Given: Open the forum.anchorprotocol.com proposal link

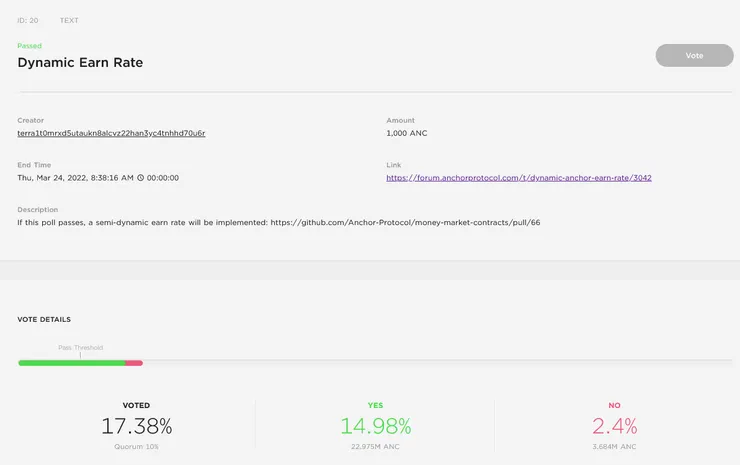Looking at the screenshot, I should 519,178.
